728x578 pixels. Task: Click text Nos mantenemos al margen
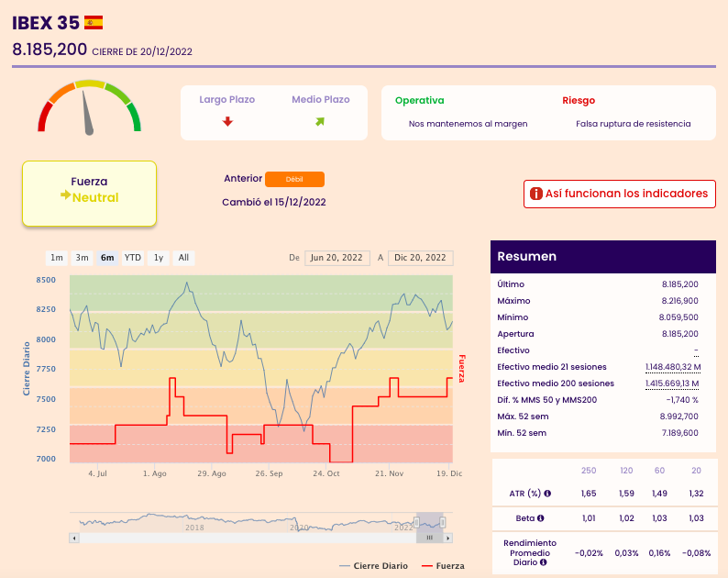point(468,124)
